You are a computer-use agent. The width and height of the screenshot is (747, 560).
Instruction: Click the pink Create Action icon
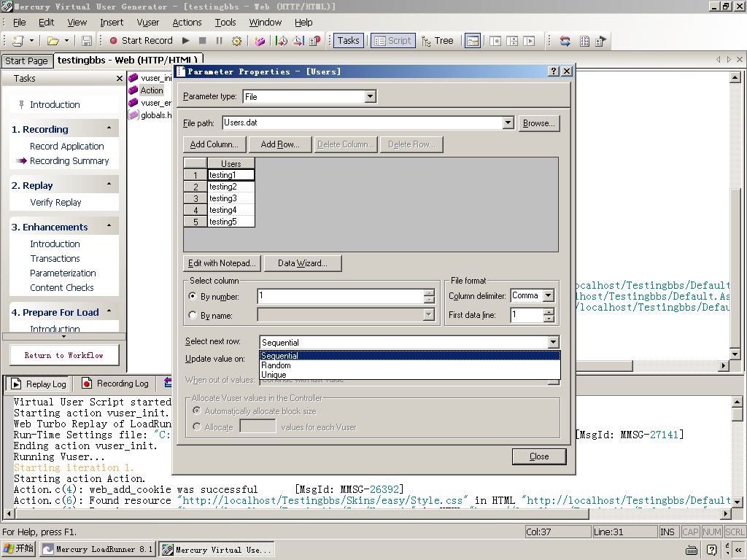click(260, 41)
